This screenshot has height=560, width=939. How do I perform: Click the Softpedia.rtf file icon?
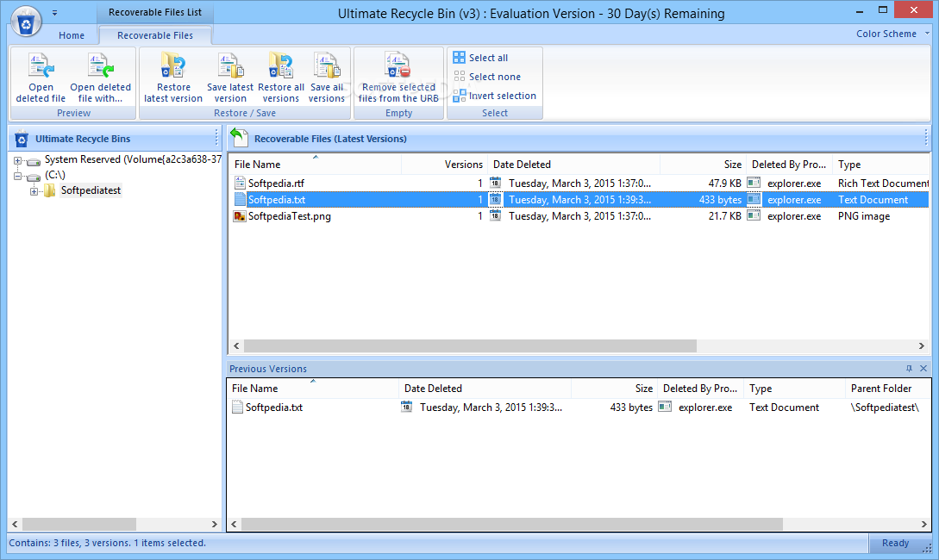coord(240,183)
